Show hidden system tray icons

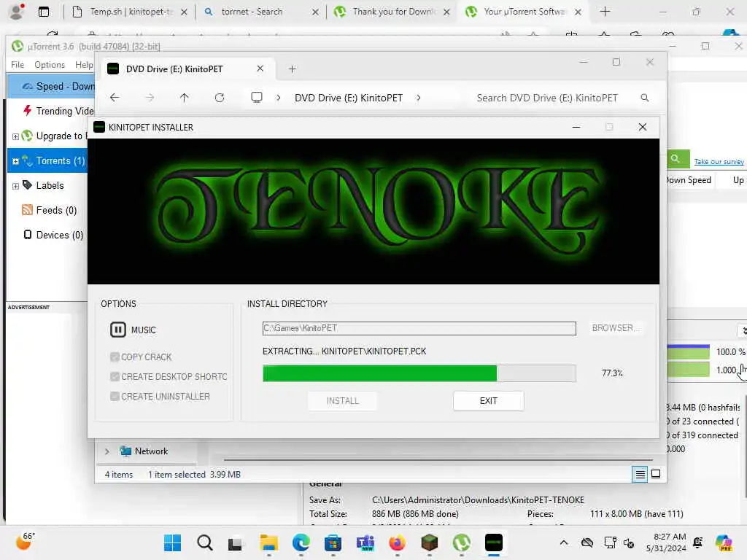564,542
